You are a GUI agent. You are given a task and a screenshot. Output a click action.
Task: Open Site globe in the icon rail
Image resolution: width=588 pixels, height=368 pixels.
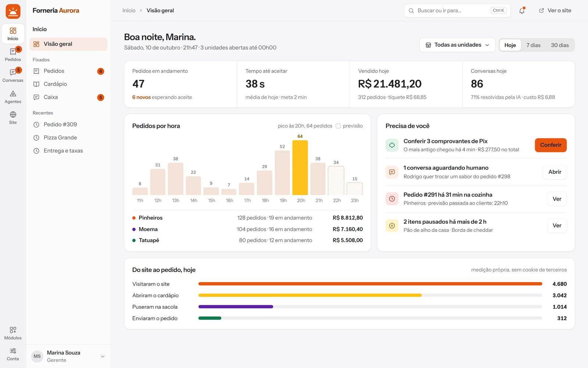coord(13,118)
